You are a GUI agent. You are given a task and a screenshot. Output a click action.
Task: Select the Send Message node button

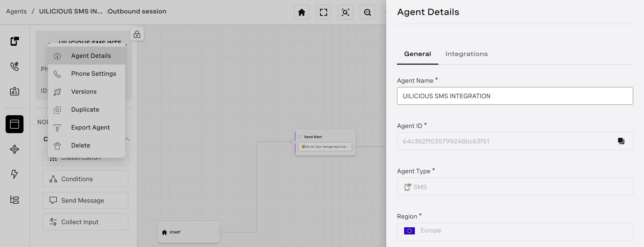click(85, 200)
